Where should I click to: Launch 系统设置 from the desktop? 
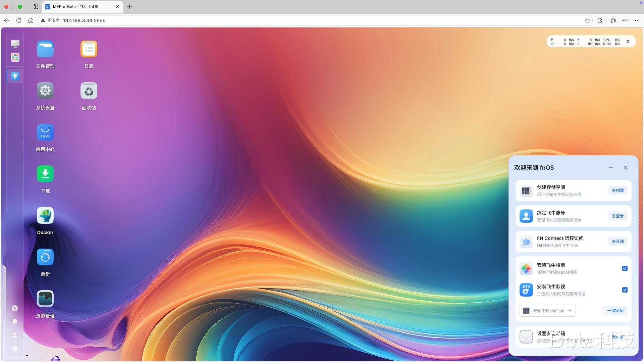[45, 91]
